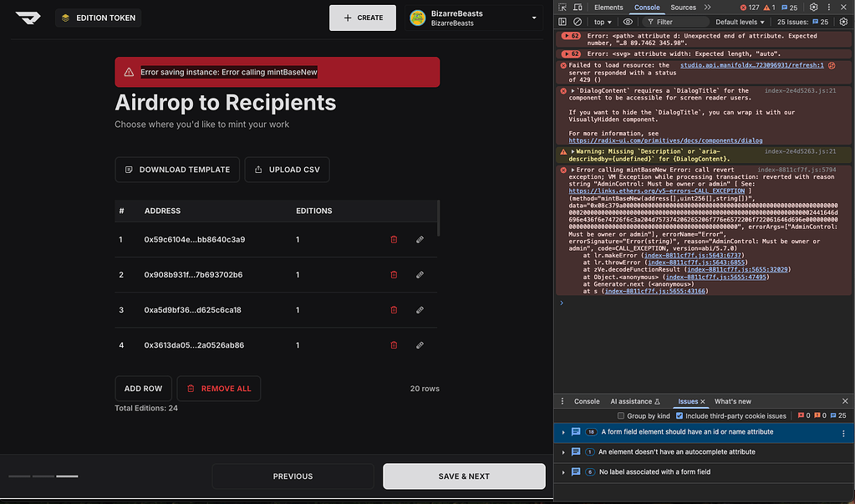Click the EDITION TOKEN badge
855x504 pixels.
(99, 17)
